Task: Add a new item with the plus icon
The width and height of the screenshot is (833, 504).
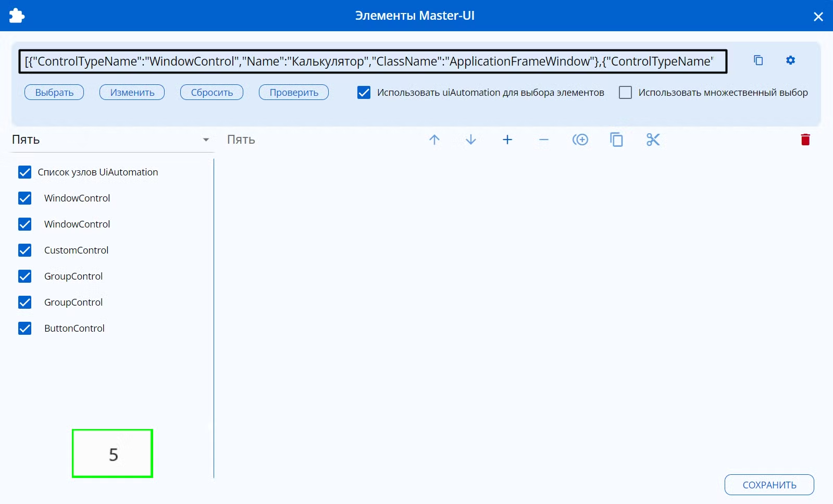Action: pos(507,140)
